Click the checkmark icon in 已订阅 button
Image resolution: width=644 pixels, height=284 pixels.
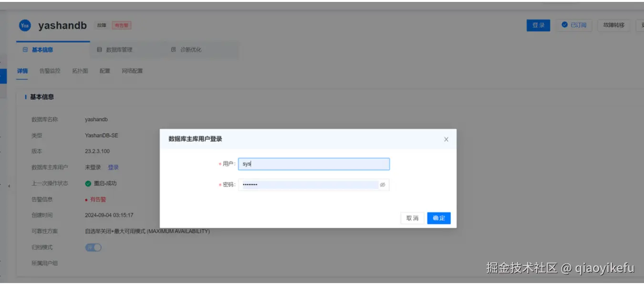coord(565,25)
